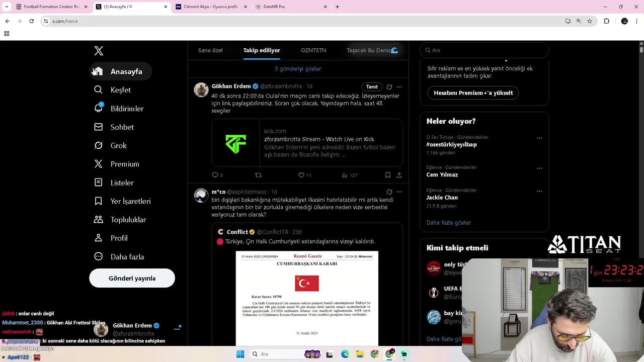Open options for #osestürkiyeyılbaşı trend

click(539, 138)
